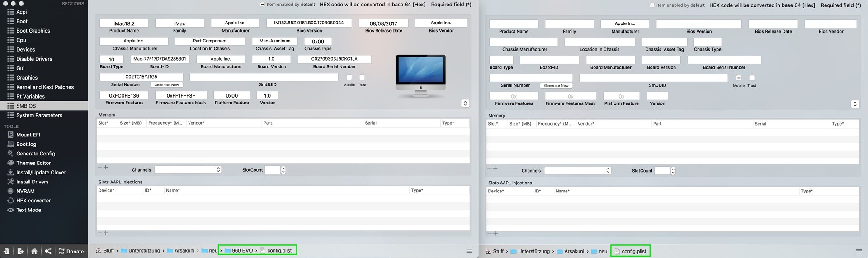
Task: Click the Bios Version field IM183.88Z.0151.B00
Action: 309,23
